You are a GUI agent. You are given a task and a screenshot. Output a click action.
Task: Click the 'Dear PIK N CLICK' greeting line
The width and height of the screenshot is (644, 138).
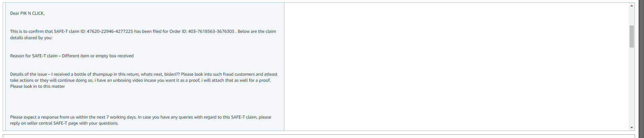27,13
